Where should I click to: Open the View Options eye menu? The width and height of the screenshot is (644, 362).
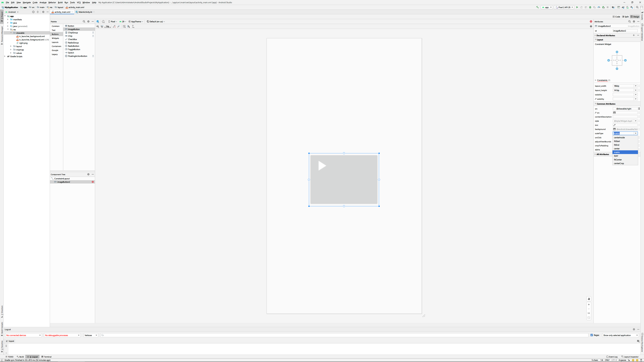pos(98,26)
